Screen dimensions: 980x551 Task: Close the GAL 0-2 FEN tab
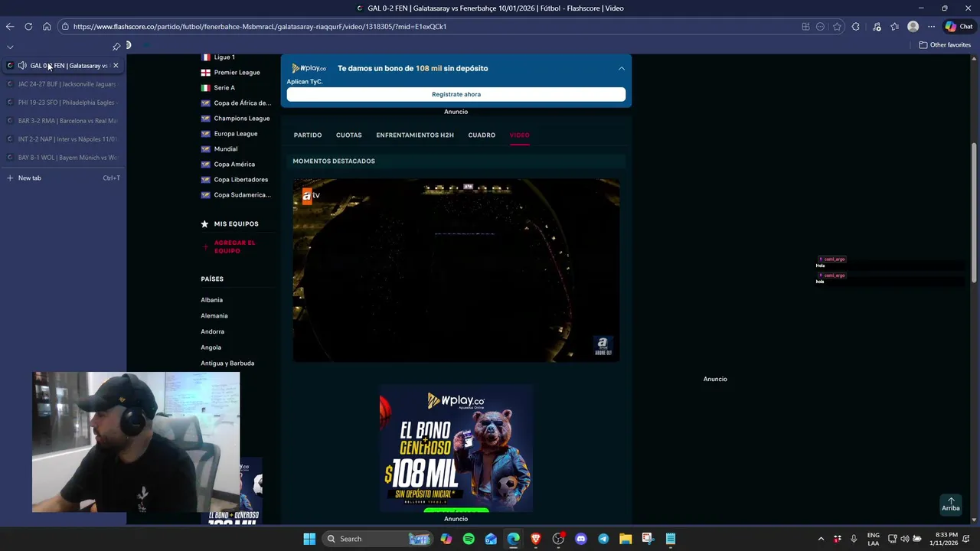point(116,66)
